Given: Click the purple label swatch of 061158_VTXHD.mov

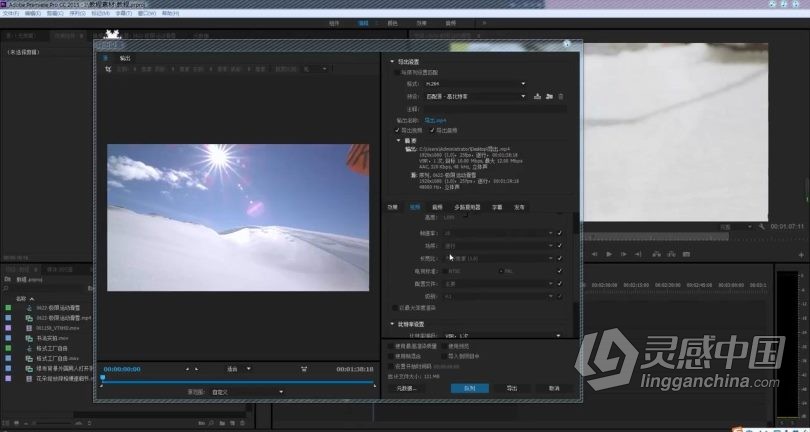Looking at the screenshot, I should (8, 328).
